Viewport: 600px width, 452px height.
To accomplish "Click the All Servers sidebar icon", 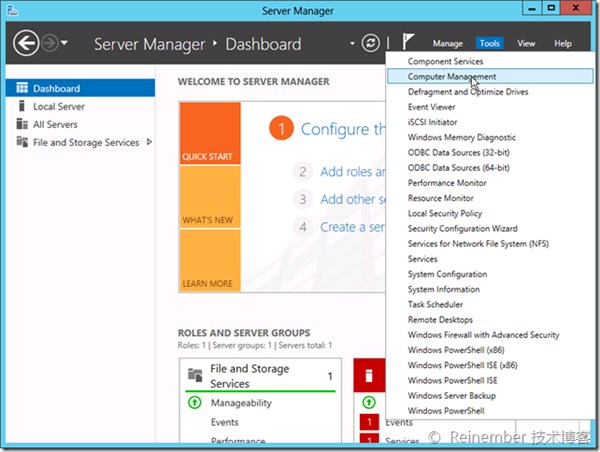I will point(22,125).
